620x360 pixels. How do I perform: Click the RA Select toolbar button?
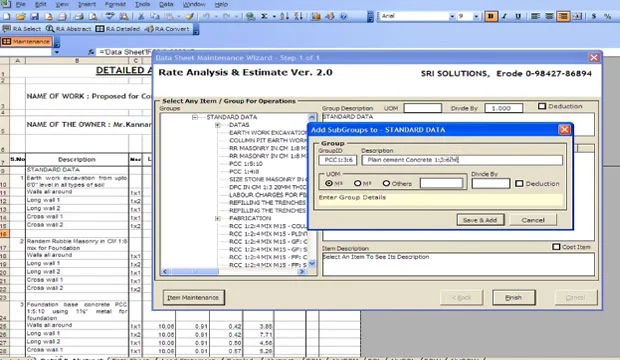tap(22, 29)
